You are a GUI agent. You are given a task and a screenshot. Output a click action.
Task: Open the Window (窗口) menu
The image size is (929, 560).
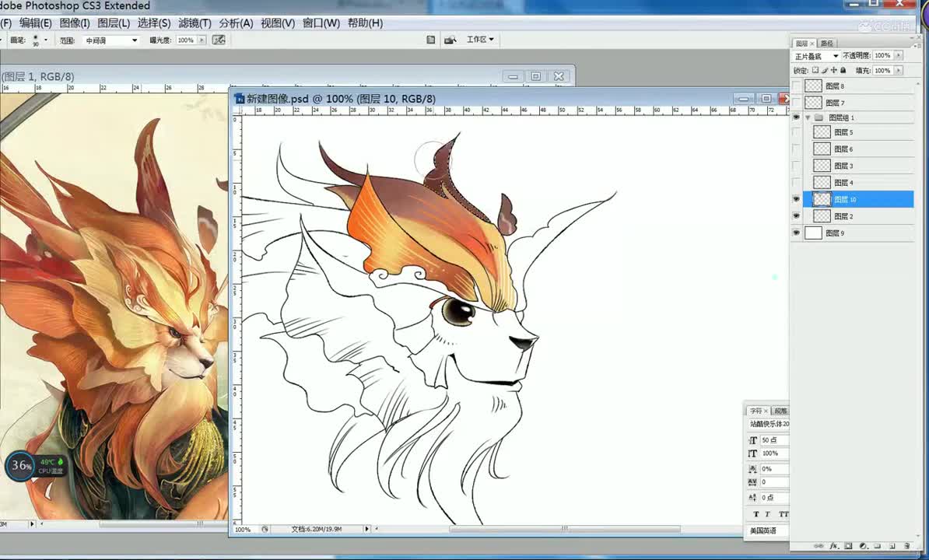click(321, 23)
